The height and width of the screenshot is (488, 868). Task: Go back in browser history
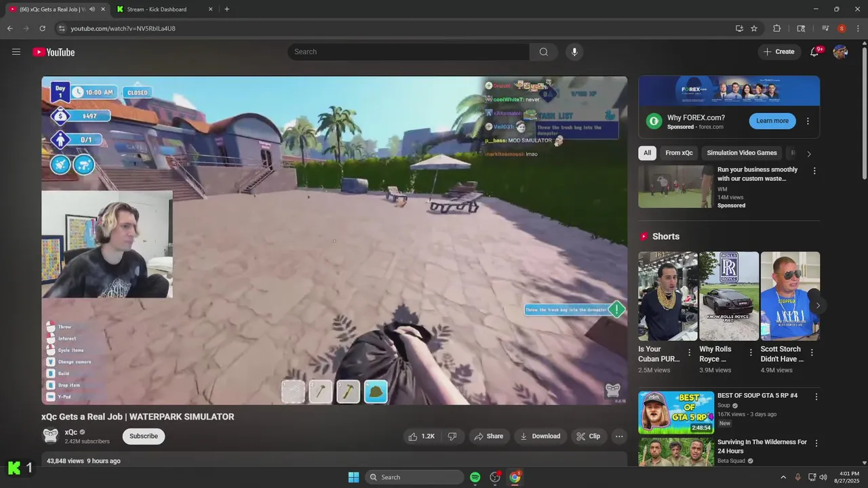[x=9, y=28]
